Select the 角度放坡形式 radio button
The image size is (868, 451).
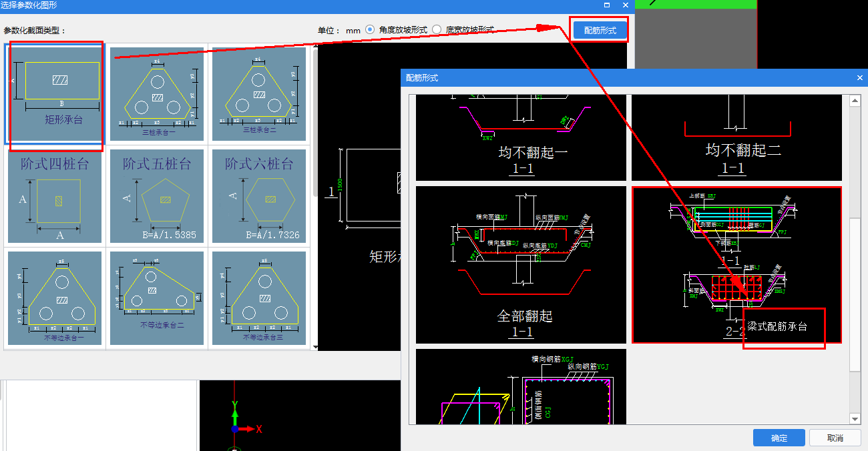pyautogui.click(x=370, y=30)
